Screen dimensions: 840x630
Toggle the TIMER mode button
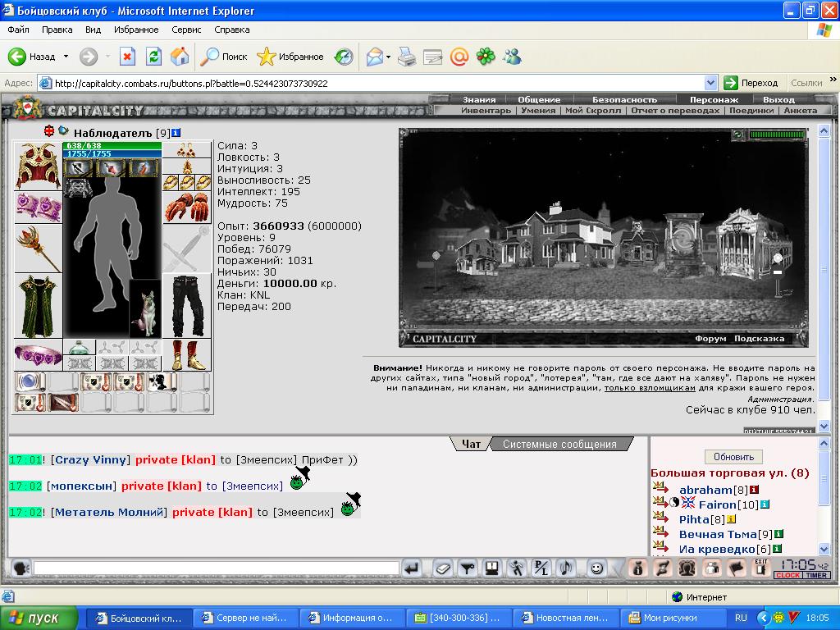pos(816,575)
